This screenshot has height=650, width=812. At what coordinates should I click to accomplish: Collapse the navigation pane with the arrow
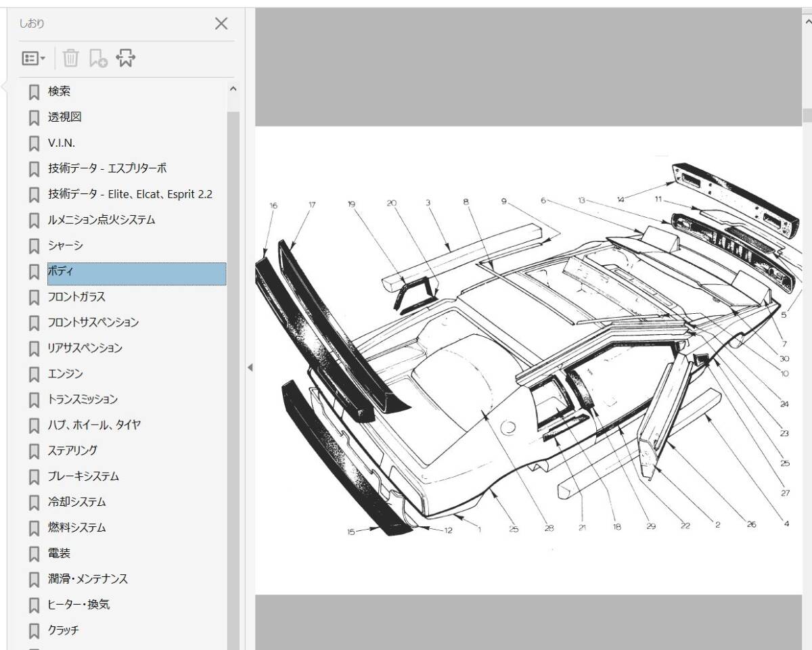point(250,367)
